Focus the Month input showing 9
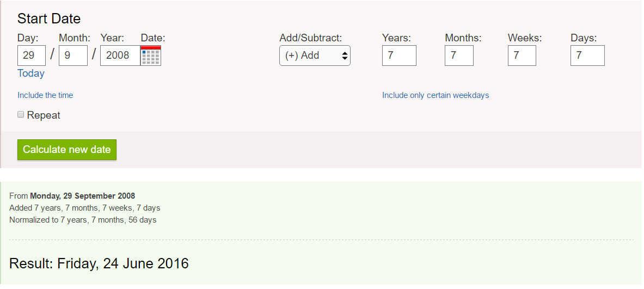644x289 pixels. [73, 56]
